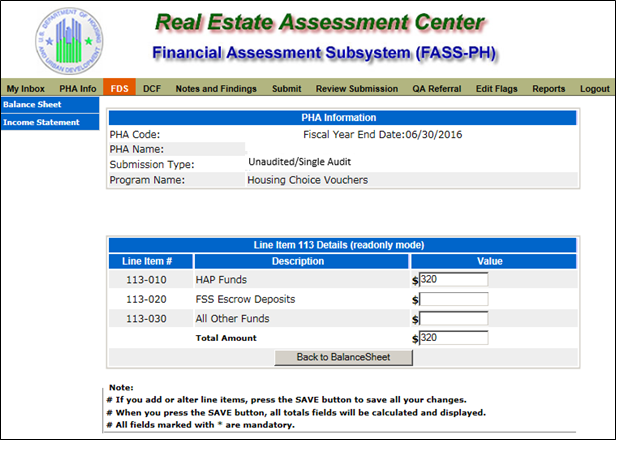This screenshot has height=449, width=619.
Task: Click the FSS Escrow Deposits value field
Action: point(453,299)
